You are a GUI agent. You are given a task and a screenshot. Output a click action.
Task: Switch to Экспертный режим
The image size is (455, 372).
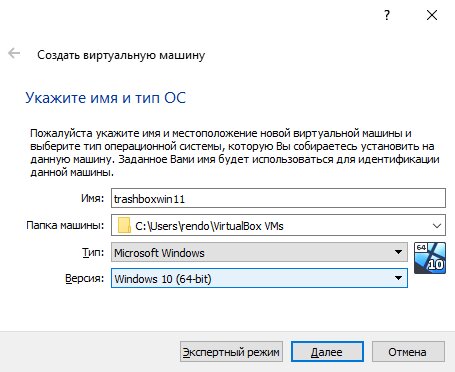tap(231, 352)
